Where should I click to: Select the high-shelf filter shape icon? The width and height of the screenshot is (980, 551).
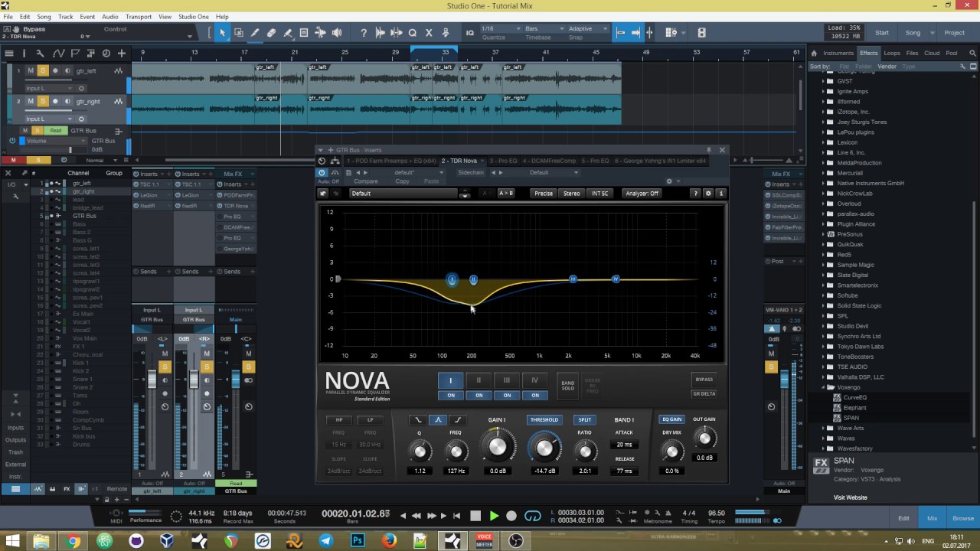[x=458, y=420]
